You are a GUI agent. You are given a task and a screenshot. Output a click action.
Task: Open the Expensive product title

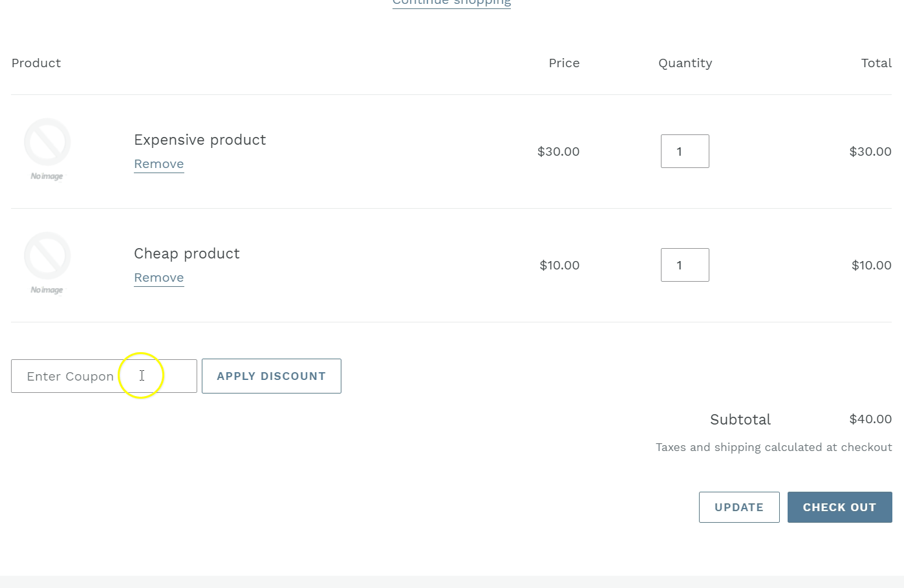pyautogui.click(x=199, y=140)
